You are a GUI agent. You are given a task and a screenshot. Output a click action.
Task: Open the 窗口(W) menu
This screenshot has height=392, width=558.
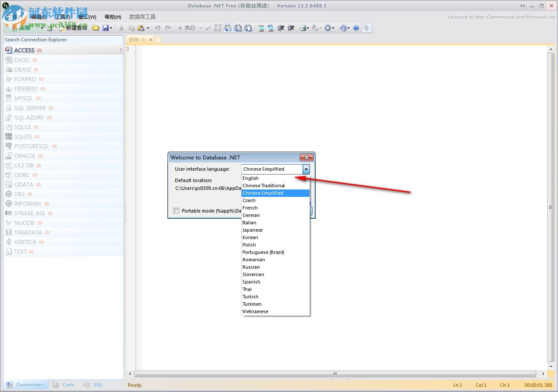(x=87, y=17)
